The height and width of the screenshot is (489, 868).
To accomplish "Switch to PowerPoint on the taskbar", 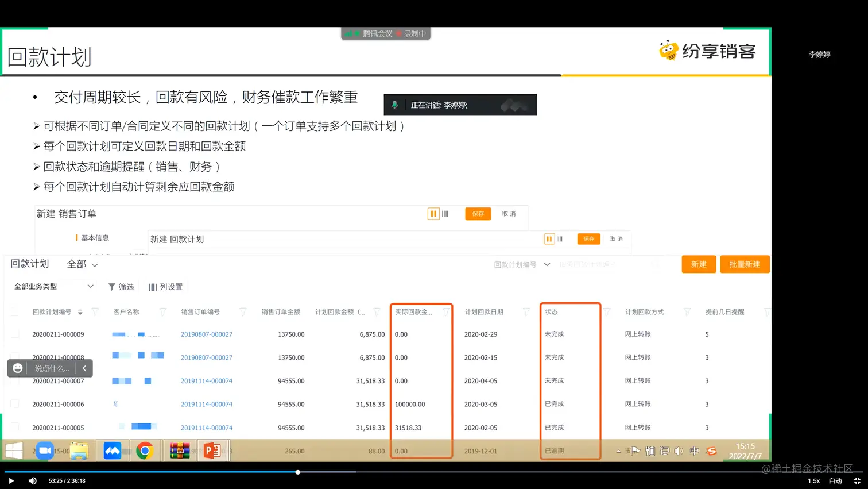I will pos(212,451).
